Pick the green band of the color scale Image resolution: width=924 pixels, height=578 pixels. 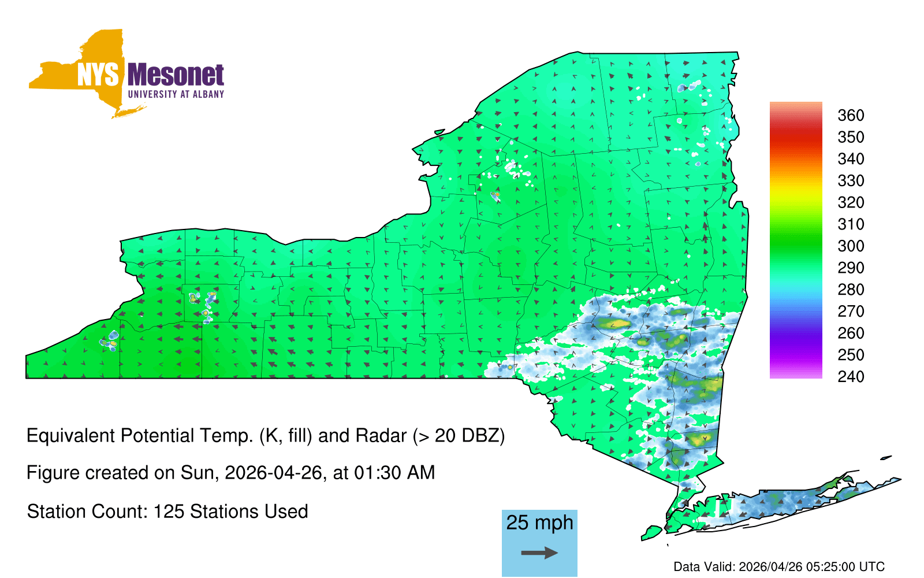(795, 243)
